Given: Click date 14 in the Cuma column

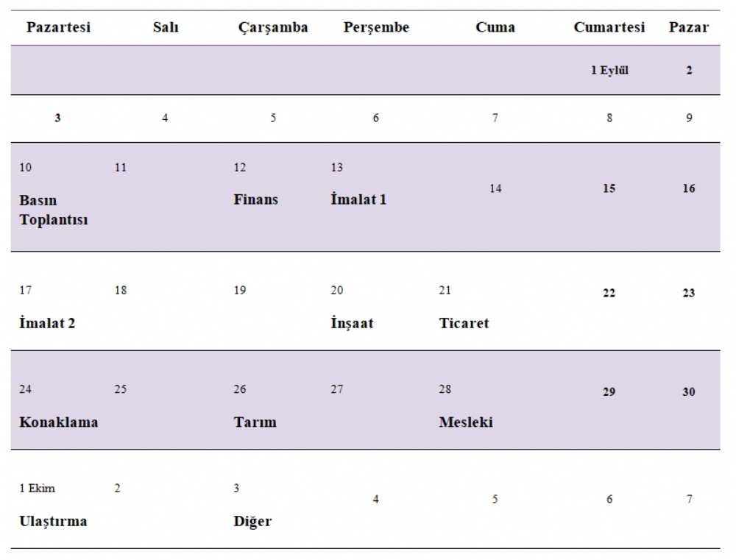Looking at the screenshot, I should tap(495, 189).
